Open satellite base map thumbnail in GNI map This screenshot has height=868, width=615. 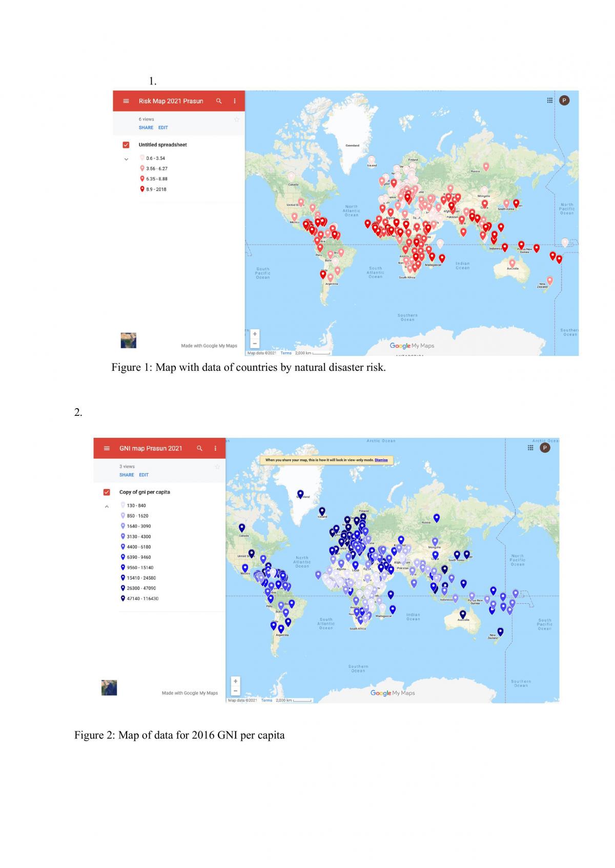click(x=109, y=688)
